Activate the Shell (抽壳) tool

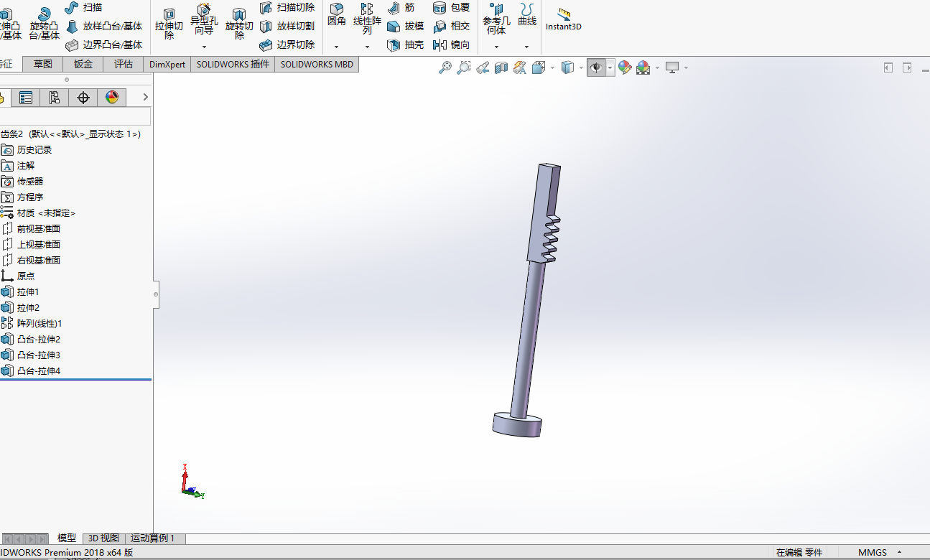(x=406, y=45)
